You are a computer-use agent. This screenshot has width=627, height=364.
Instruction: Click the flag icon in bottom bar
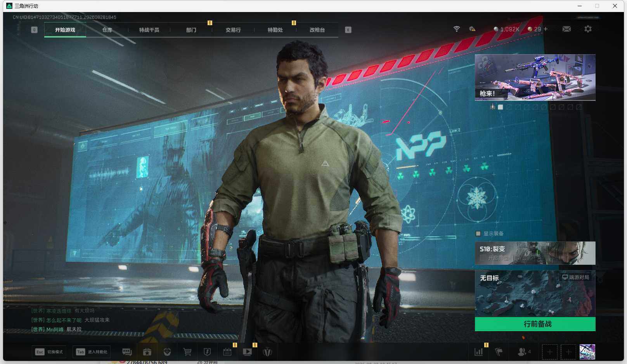499,352
